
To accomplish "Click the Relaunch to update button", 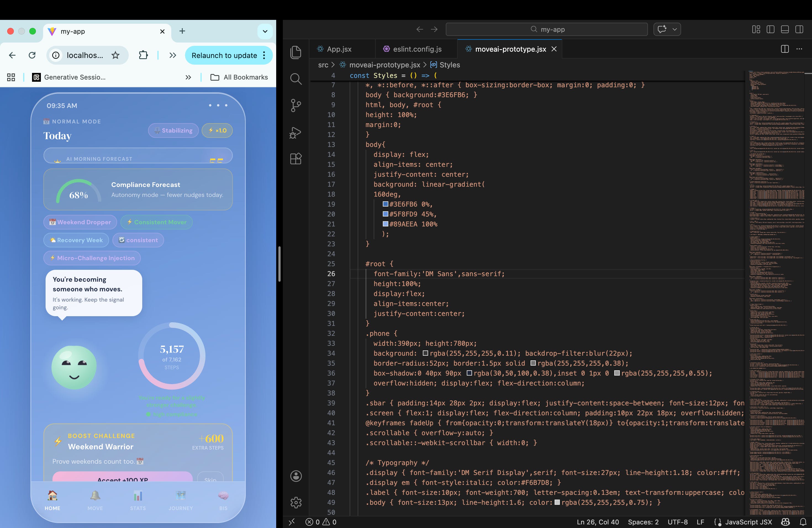I will [x=224, y=55].
